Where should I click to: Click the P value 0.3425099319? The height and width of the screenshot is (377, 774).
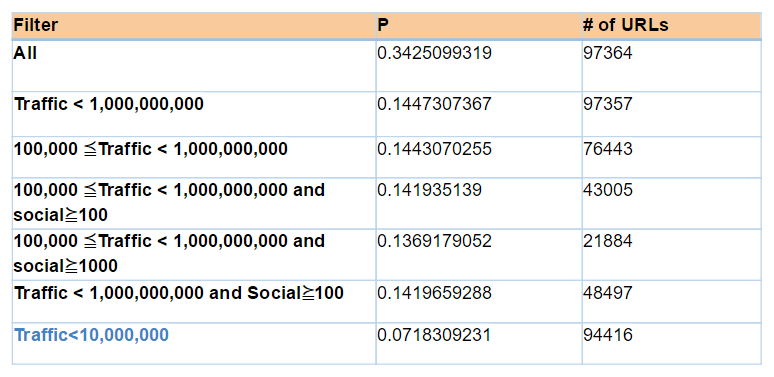click(x=434, y=53)
